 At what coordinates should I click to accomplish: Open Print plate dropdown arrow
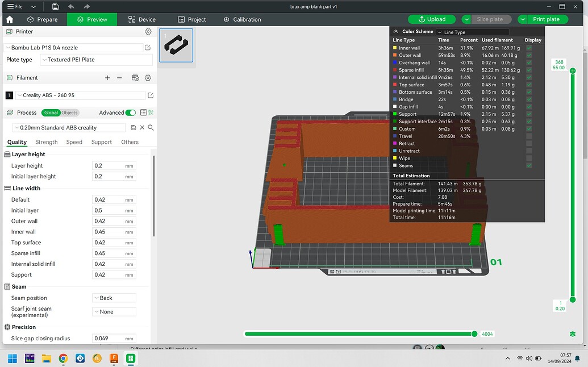click(522, 19)
